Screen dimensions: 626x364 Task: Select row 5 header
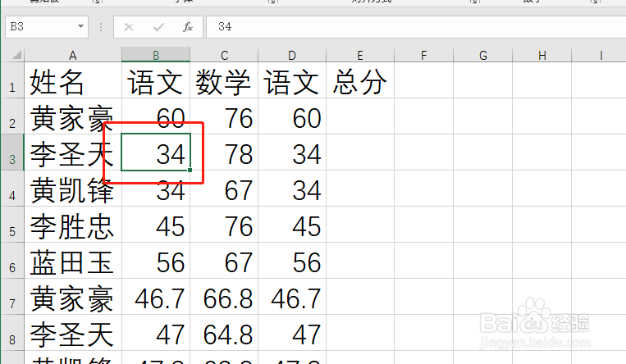click(x=12, y=225)
